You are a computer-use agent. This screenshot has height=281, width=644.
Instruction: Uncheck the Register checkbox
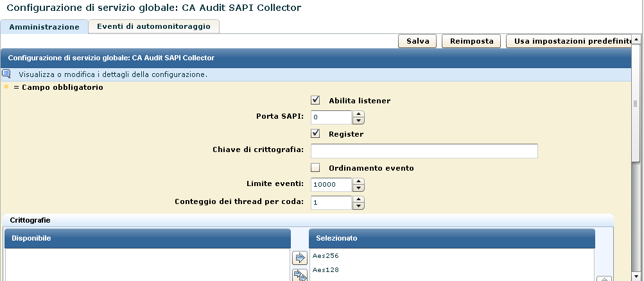coord(315,134)
